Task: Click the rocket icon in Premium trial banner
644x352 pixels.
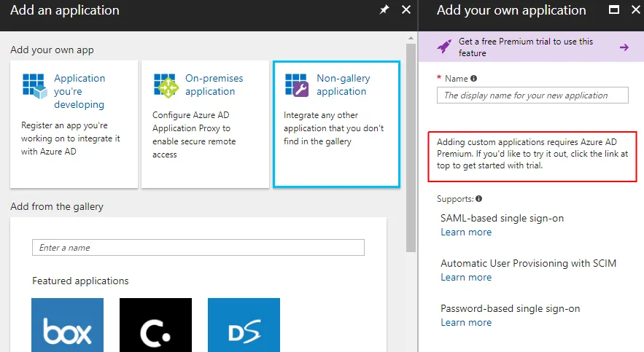Action: [444, 47]
